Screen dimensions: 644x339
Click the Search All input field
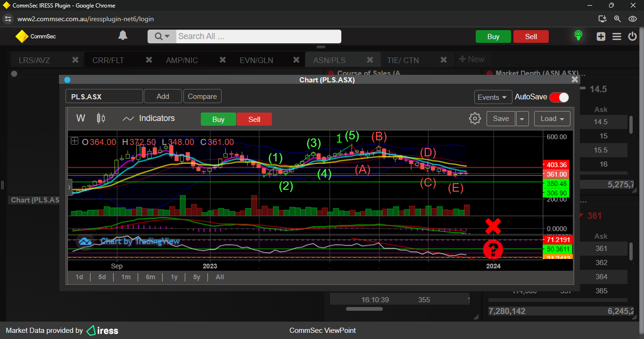pos(258,37)
